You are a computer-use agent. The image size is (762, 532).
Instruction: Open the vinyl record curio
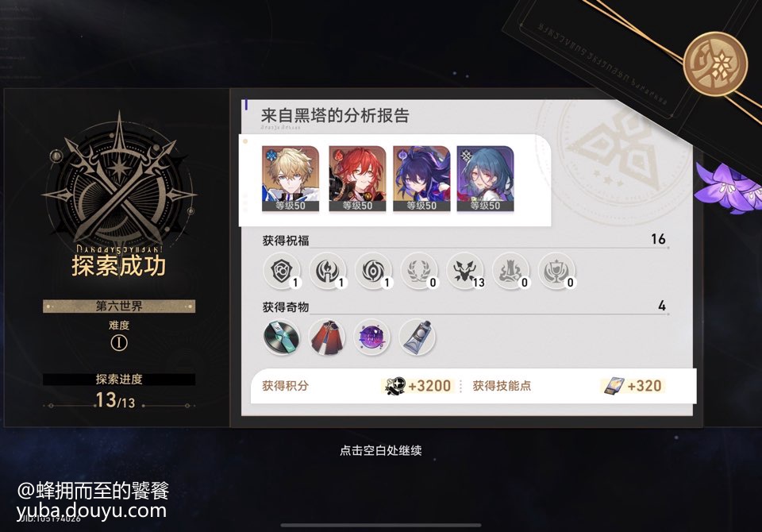pyautogui.click(x=281, y=337)
